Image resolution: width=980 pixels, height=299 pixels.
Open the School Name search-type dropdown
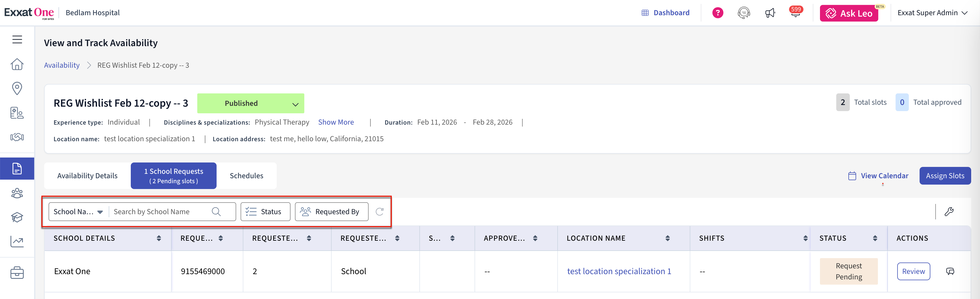pyautogui.click(x=78, y=212)
